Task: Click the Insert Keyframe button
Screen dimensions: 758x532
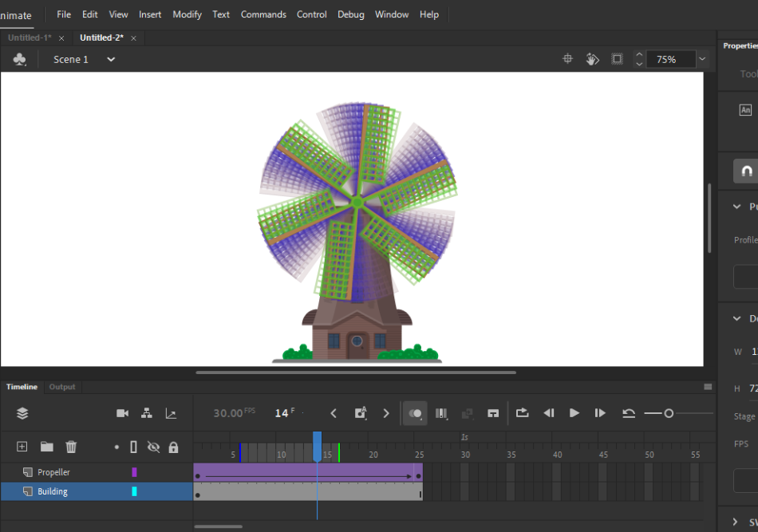Action: [x=361, y=413]
